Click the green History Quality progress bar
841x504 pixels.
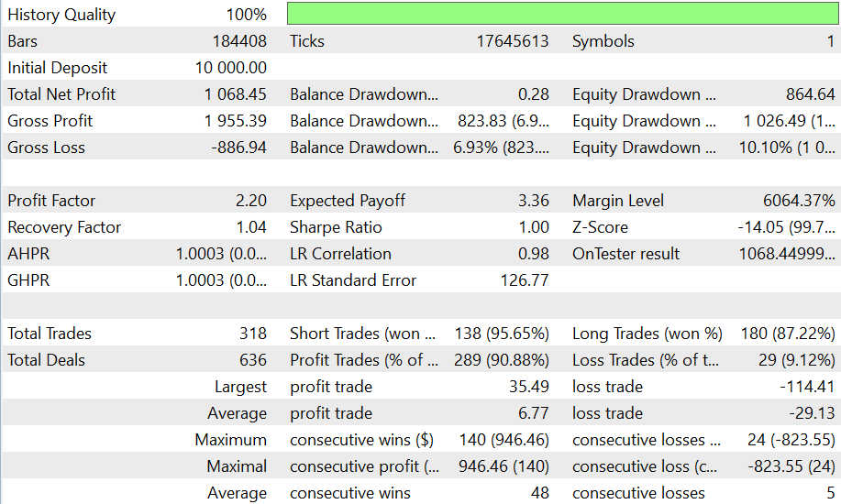click(x=562, y=14)
